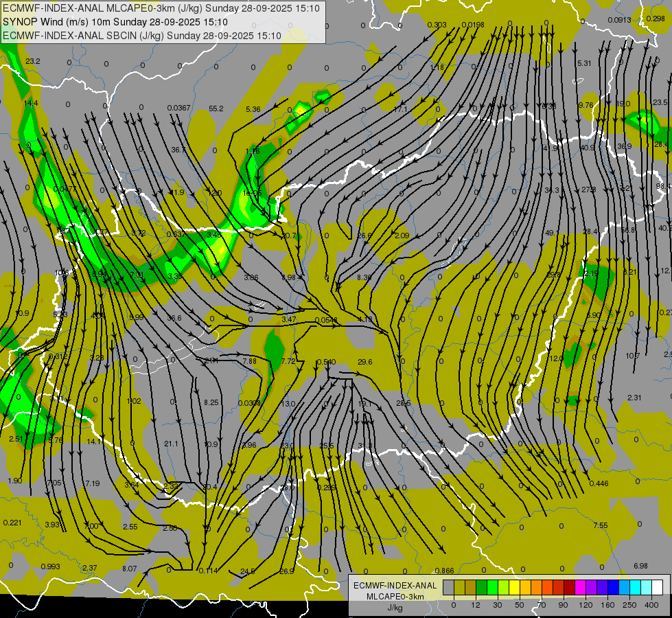Click the legend scale label '70'
Viewport: 672px width, 618px height.
point(542,605)
